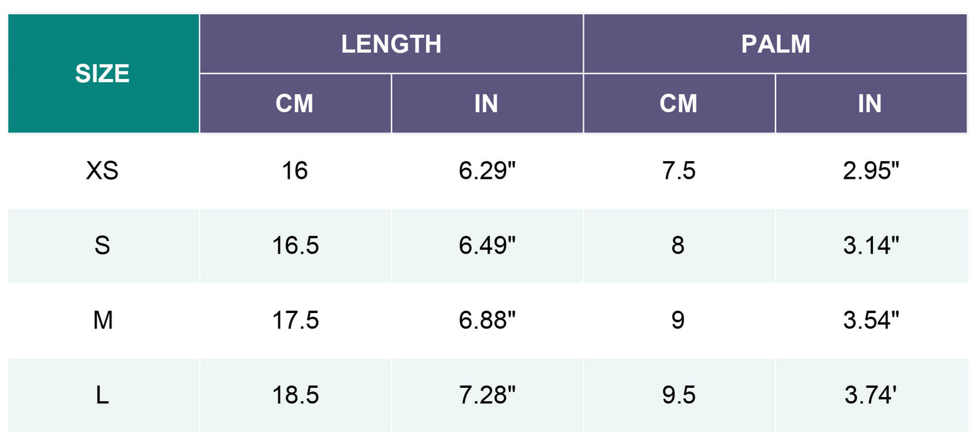Select the 16 cm length cell
Screen dimensions: 980x446
point(295,171)
